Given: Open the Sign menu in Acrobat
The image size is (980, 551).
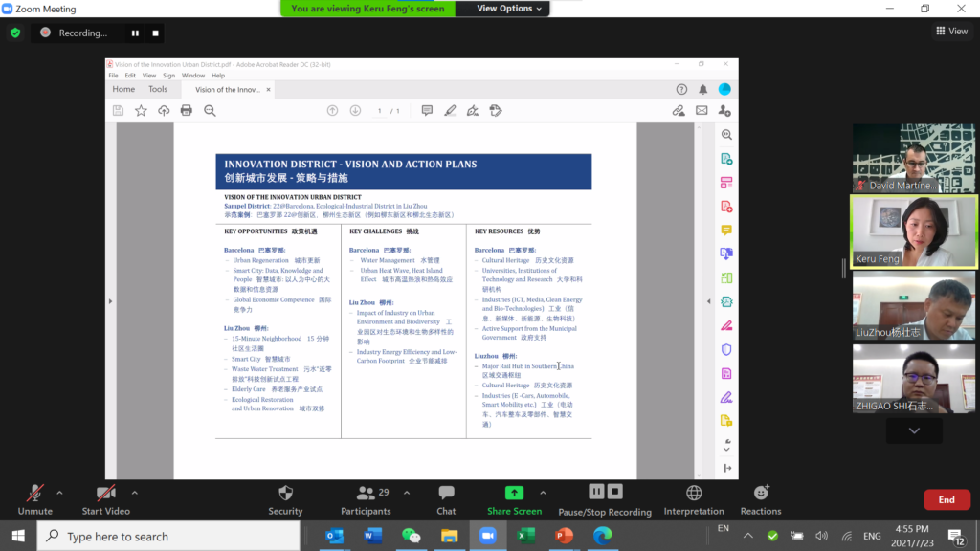Looking at the screenshot, I should (168, 76).
